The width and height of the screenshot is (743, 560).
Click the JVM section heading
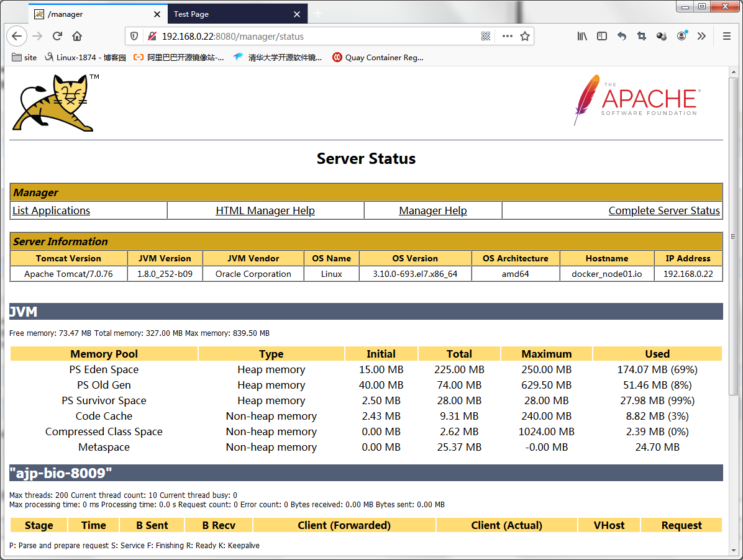(x=23, y=312)
